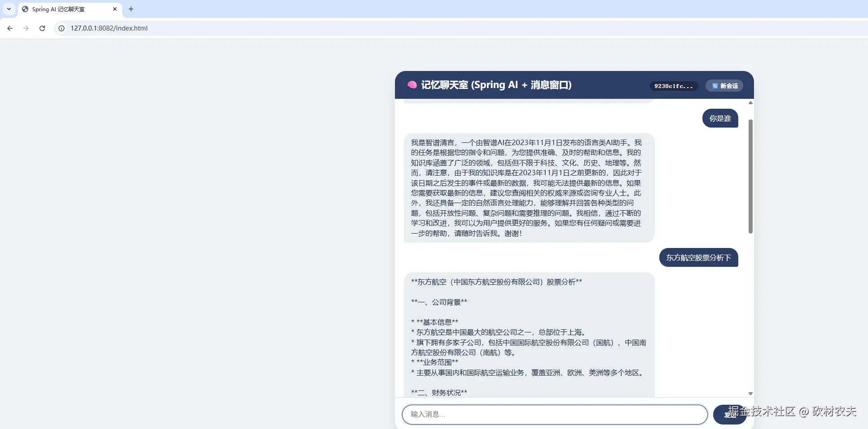Select the 你是谁 message bubble
This screenshot has height=429, width=868.
point(720,118)
